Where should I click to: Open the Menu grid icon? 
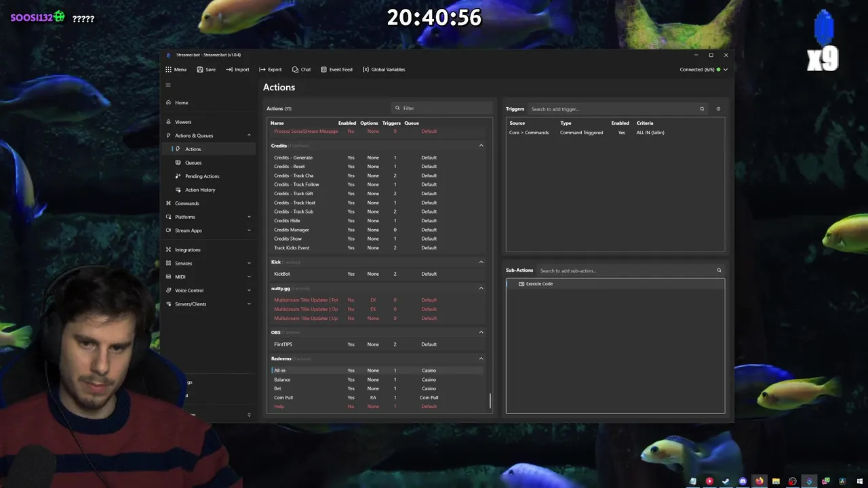(168, 69)
